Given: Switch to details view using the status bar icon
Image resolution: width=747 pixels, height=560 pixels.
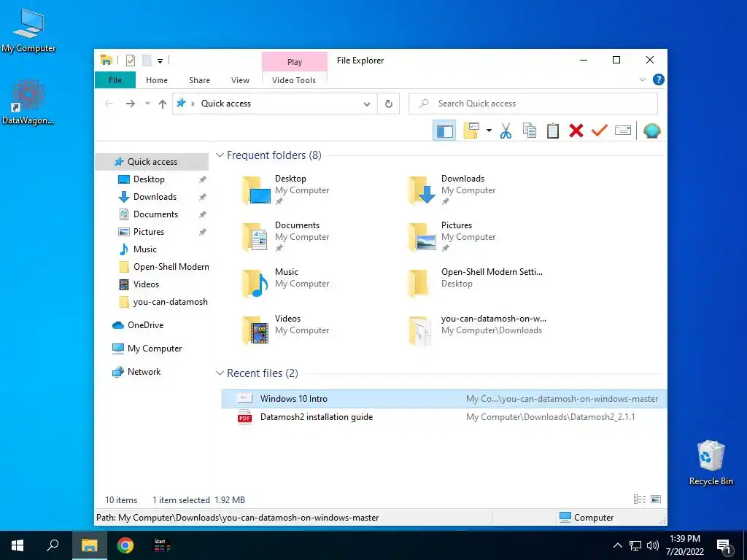Looking at the screenshot, I should pos(640,499).
